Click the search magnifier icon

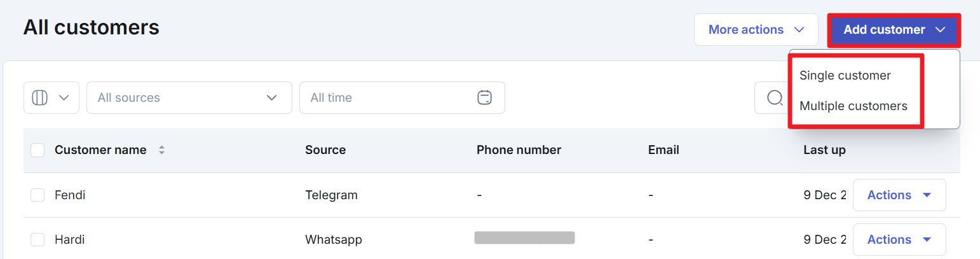point(775,98)
